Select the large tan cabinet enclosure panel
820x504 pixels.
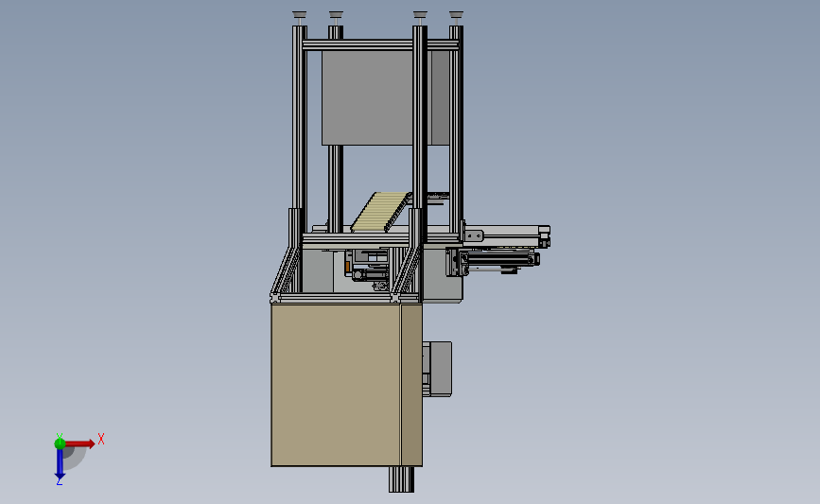point(336,385)
